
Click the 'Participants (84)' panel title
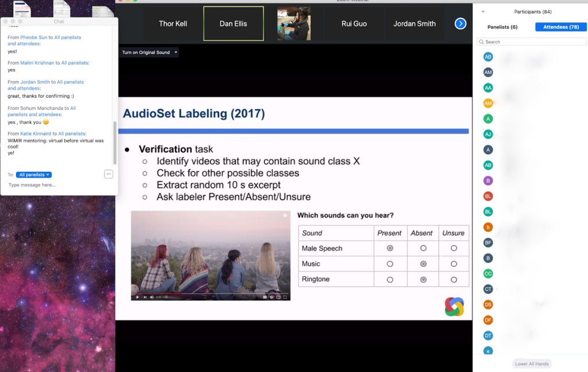[532, 11]
